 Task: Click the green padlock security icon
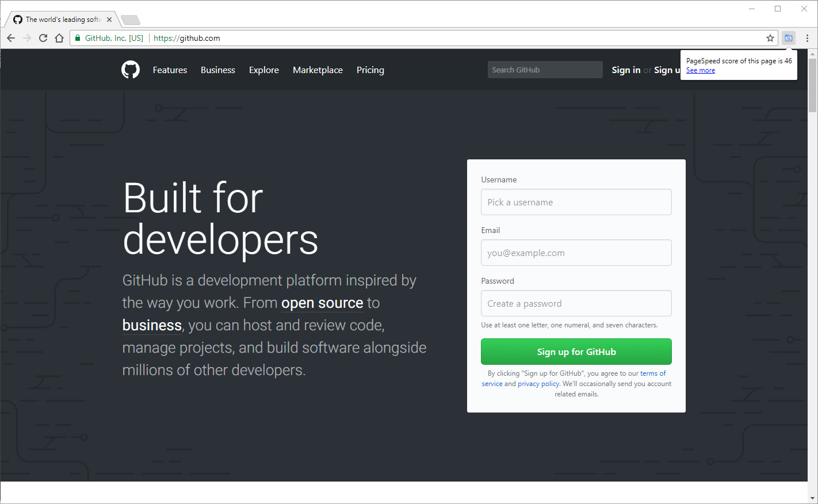coord(78,38)
